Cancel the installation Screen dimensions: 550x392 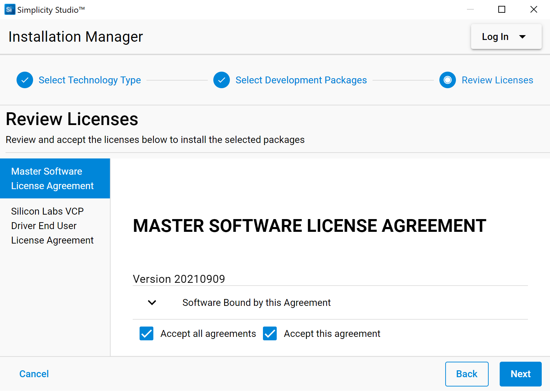(x=34, y=374)
